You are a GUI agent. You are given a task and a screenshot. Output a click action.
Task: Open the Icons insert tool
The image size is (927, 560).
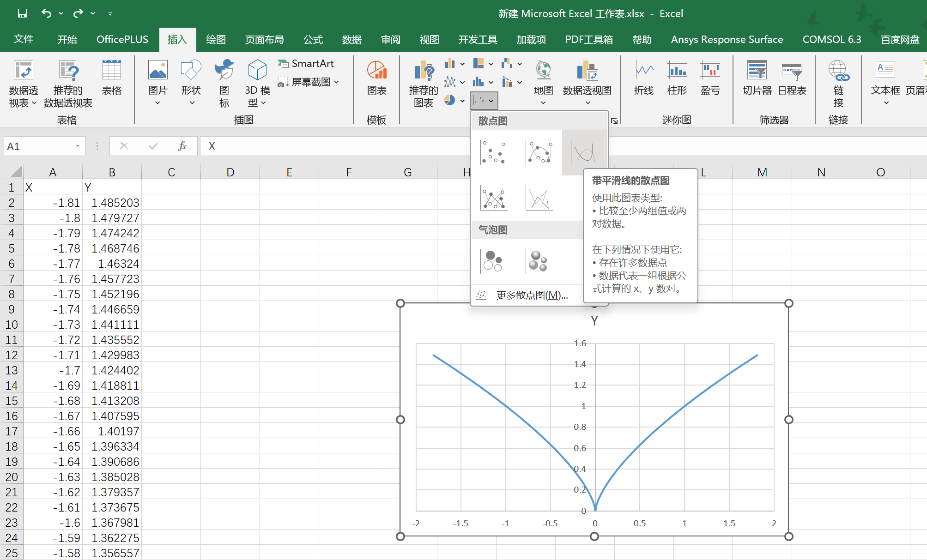coord(224,83)
